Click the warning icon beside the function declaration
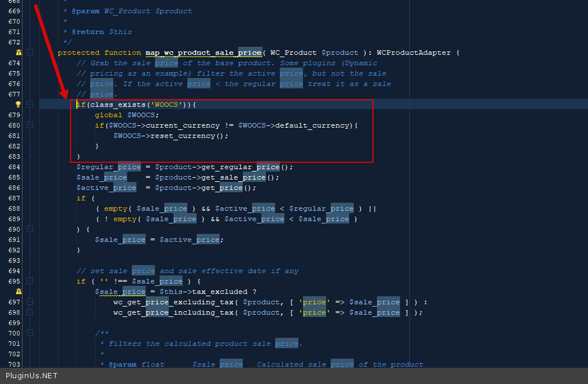Image resolution: width=588 pixels, height=384 pixels. (19, 53)
